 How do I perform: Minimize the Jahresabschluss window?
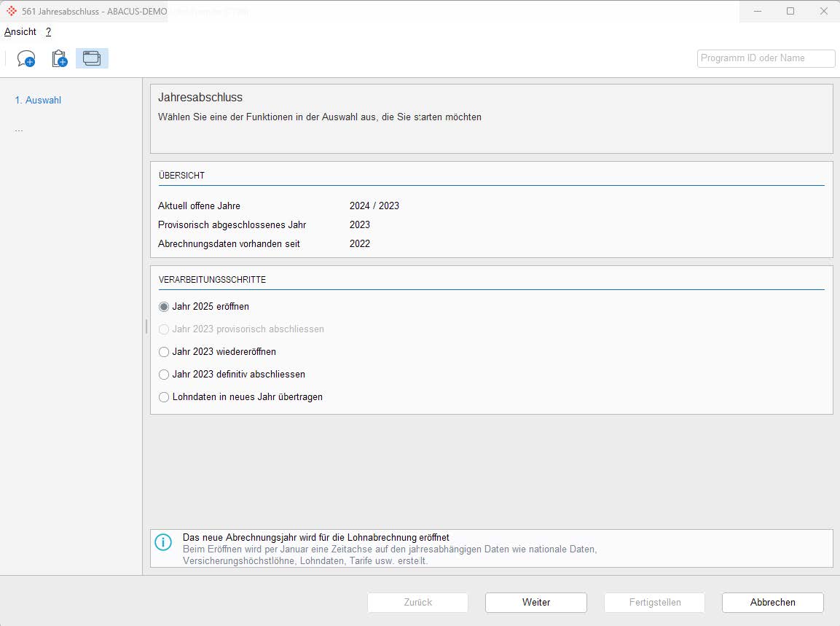pyautogui.click(x=757, y=11)
